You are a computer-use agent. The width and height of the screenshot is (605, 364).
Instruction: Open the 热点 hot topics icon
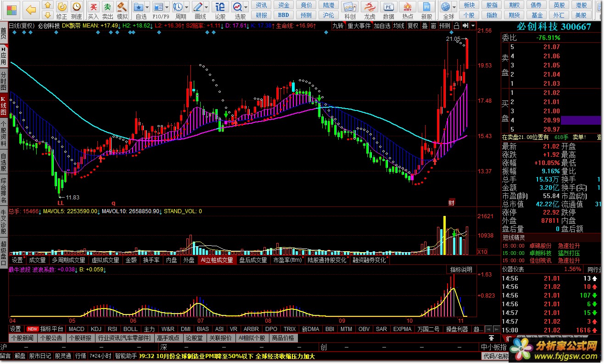coord(408,10)
